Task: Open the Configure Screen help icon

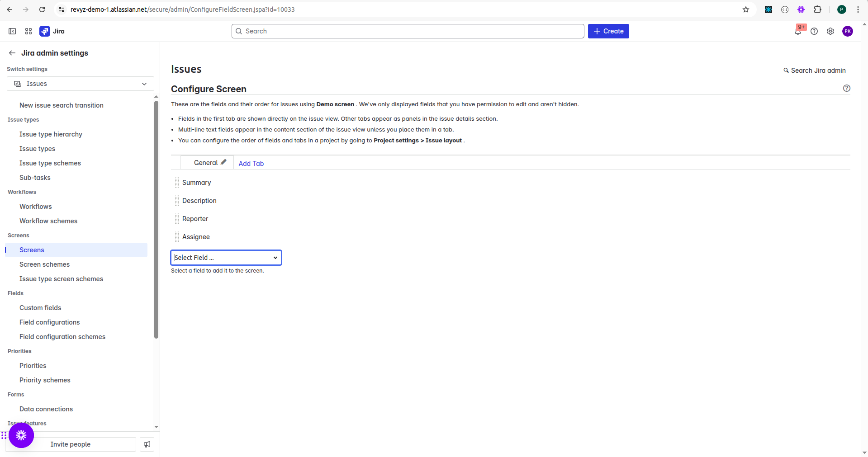Action: click(x=847, y=88)
